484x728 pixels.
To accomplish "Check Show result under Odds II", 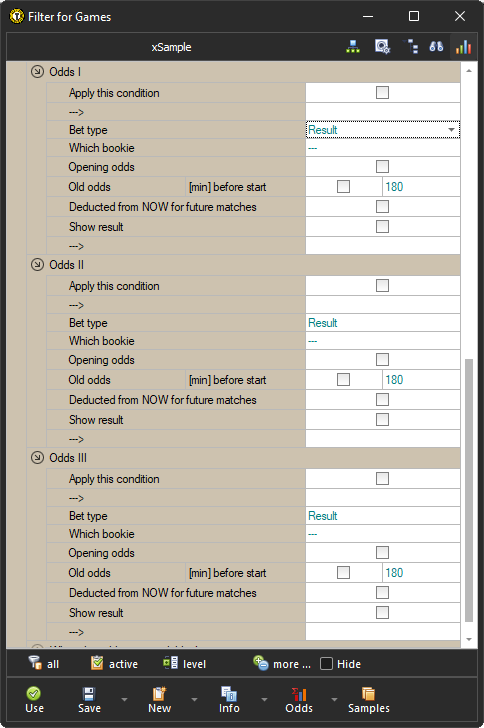I will [x=382, y=420].
